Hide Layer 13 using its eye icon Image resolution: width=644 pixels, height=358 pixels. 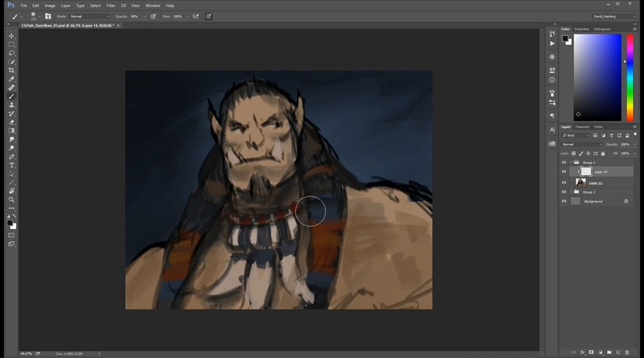point(563,182)
